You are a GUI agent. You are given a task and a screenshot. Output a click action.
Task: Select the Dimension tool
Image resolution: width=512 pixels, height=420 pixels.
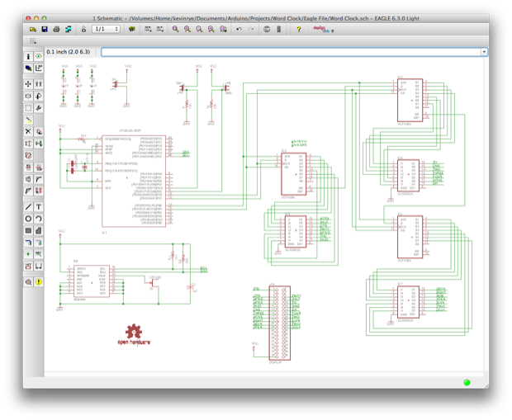pyautogui.click(x=39, y=266)
